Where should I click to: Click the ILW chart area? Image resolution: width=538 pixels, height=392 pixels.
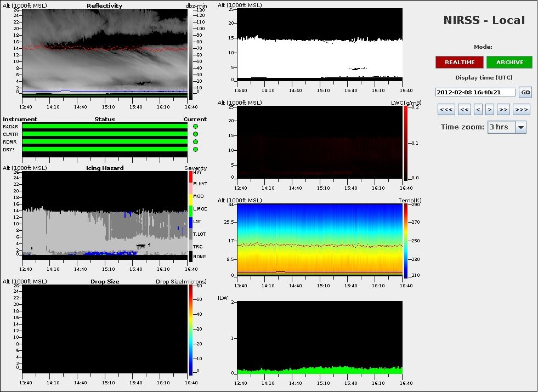click(x=320, y=337)
